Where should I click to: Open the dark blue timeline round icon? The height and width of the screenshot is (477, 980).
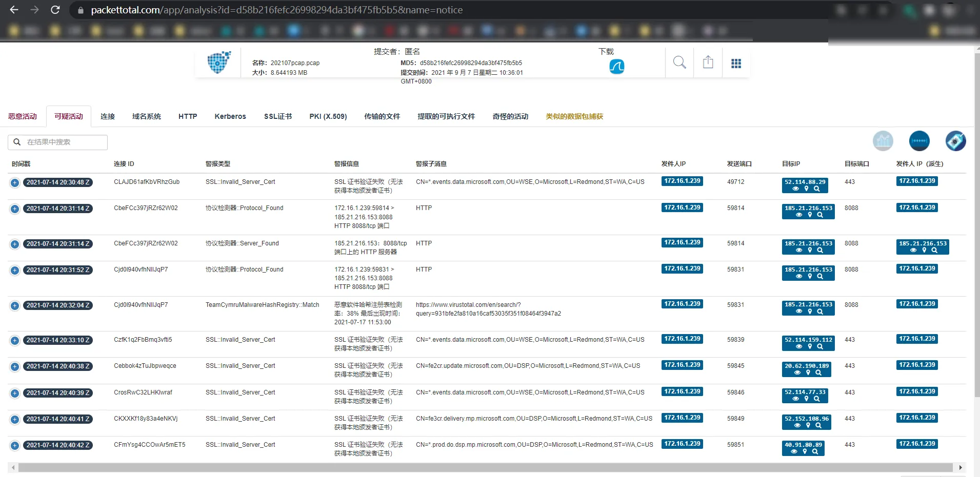919,140
